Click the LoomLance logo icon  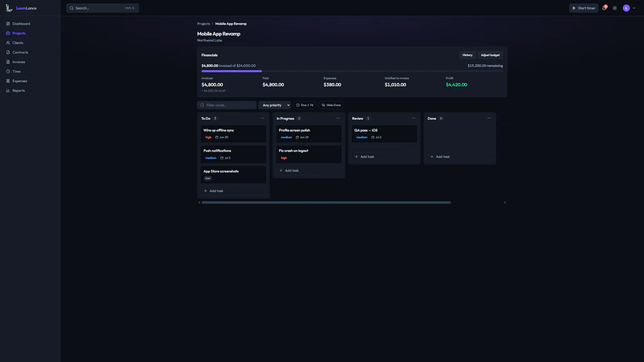click(x=9, y=8)
